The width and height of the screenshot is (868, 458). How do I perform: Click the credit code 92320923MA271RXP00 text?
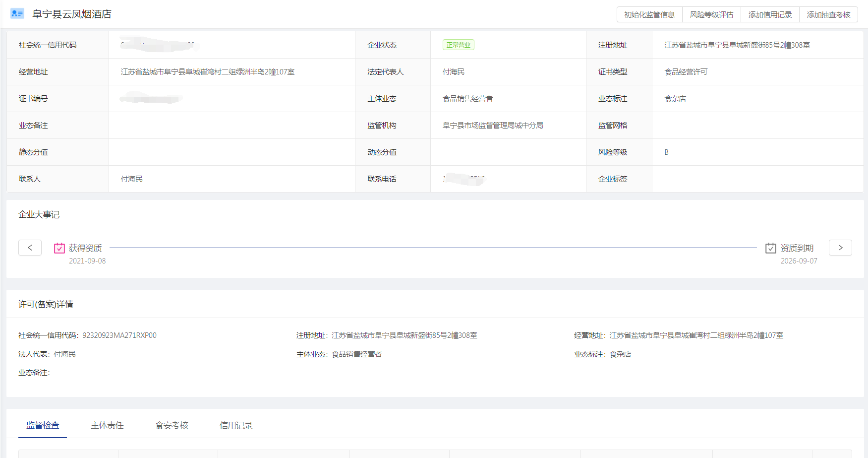pos(119,335)
